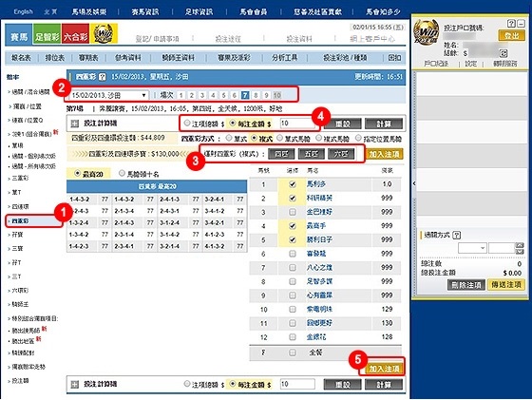Minimize the bet slip panel with the dash icon
This screenshot has height=400, width=532.
[x=521, y=24]
